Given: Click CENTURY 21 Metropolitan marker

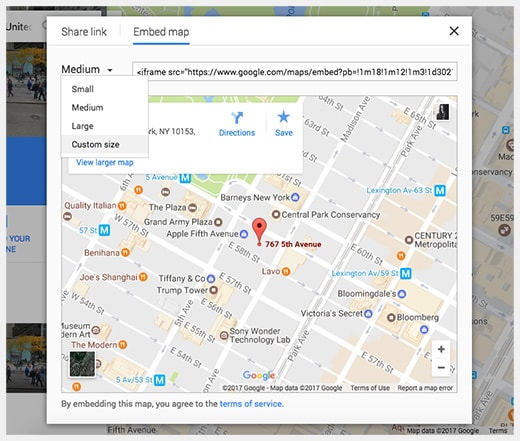Looking at the screenshot, I should [409, 239].
